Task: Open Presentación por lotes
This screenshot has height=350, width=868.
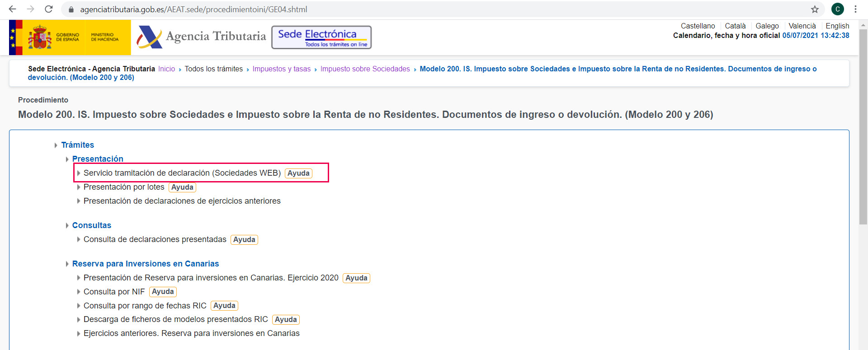Action: [x=124, y=187]
